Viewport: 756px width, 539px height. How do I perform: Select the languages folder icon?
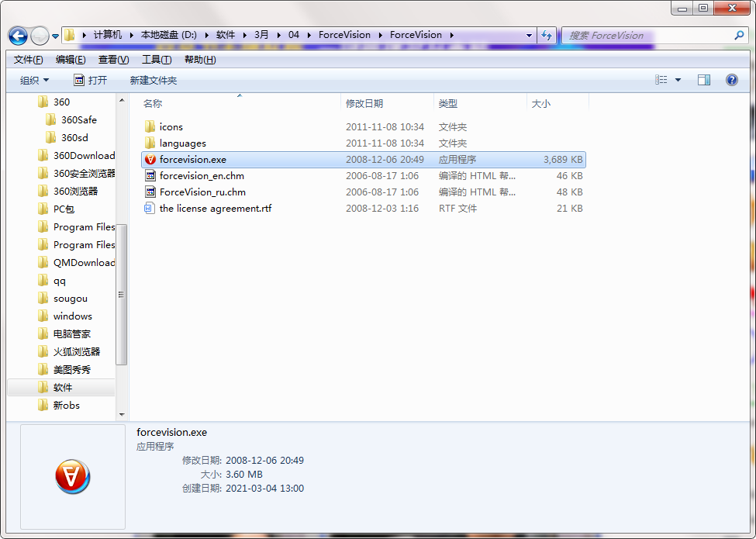point(150,143)
